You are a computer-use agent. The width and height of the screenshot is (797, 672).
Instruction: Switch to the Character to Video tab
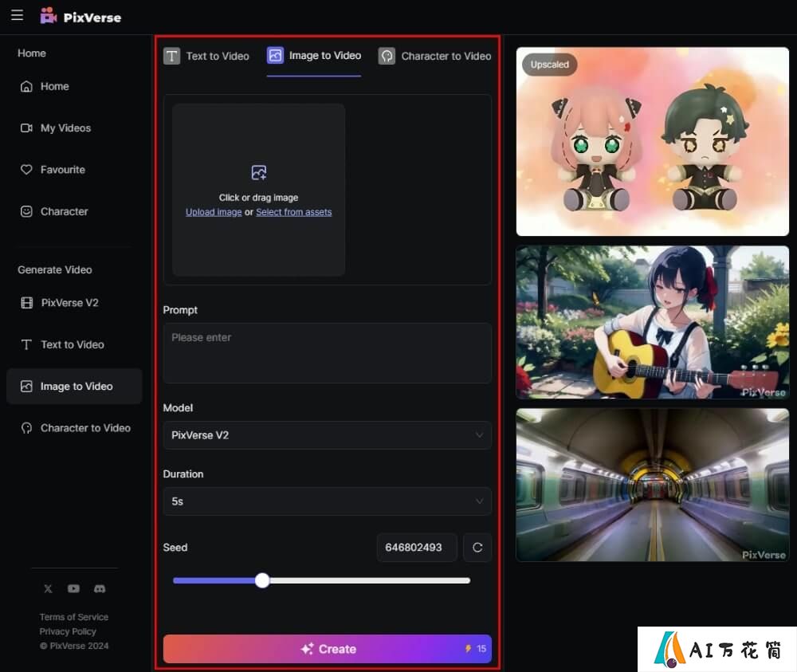click(434, 56)
